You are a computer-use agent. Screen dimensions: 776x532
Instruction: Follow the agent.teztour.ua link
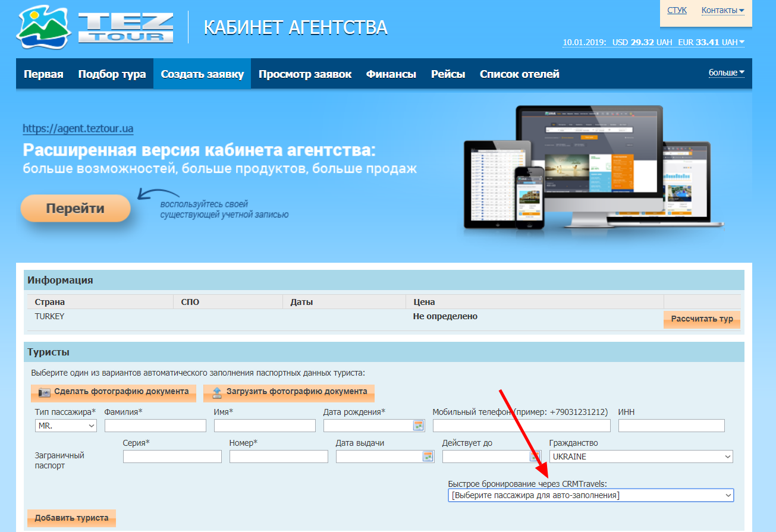[78, 128]
